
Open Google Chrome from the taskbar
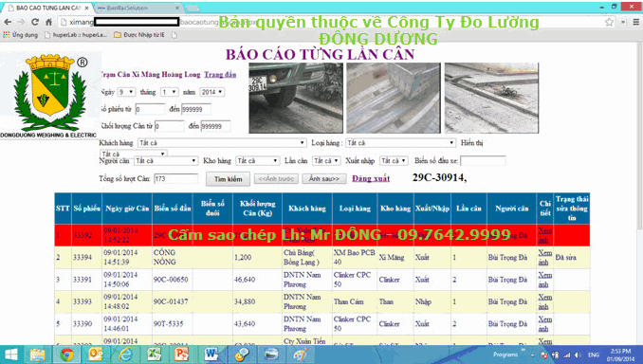coord(66,355)
